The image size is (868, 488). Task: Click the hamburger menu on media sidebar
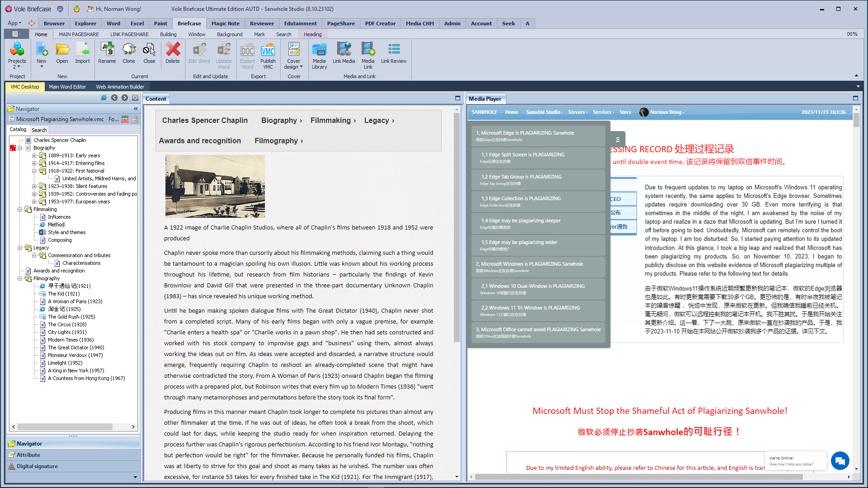(x=618, y=140)
